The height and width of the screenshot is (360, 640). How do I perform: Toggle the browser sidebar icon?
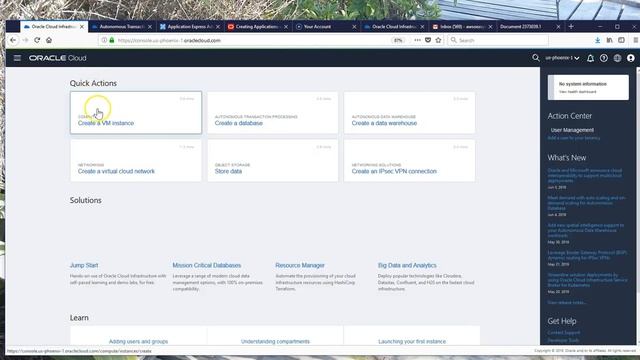click(x=621, y=40)
